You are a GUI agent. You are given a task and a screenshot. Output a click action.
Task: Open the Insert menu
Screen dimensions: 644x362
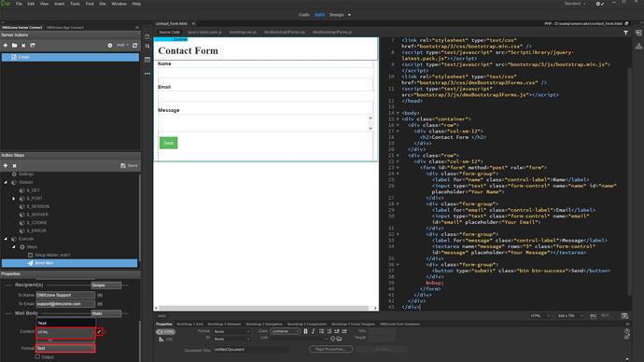tap(60, 4)
